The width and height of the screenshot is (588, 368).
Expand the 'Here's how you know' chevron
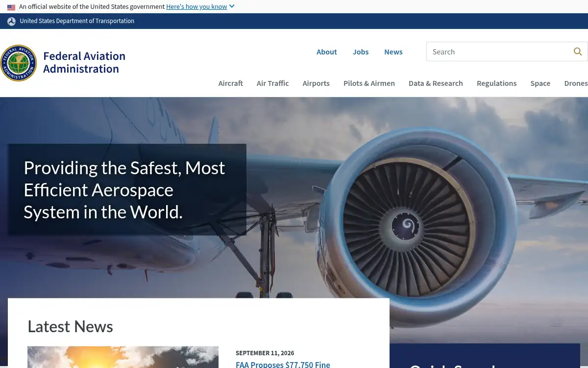point(232,6)
